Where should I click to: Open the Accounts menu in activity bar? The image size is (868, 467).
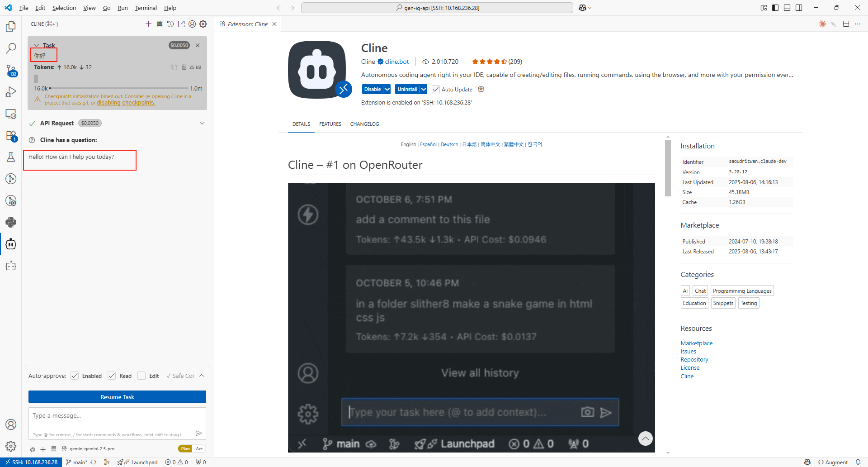tap(11, 424)
